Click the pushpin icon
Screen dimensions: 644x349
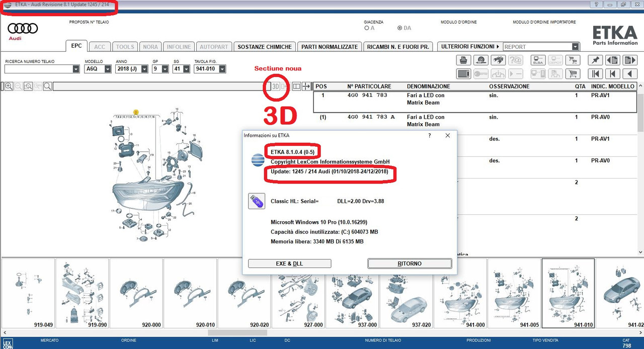595,60
